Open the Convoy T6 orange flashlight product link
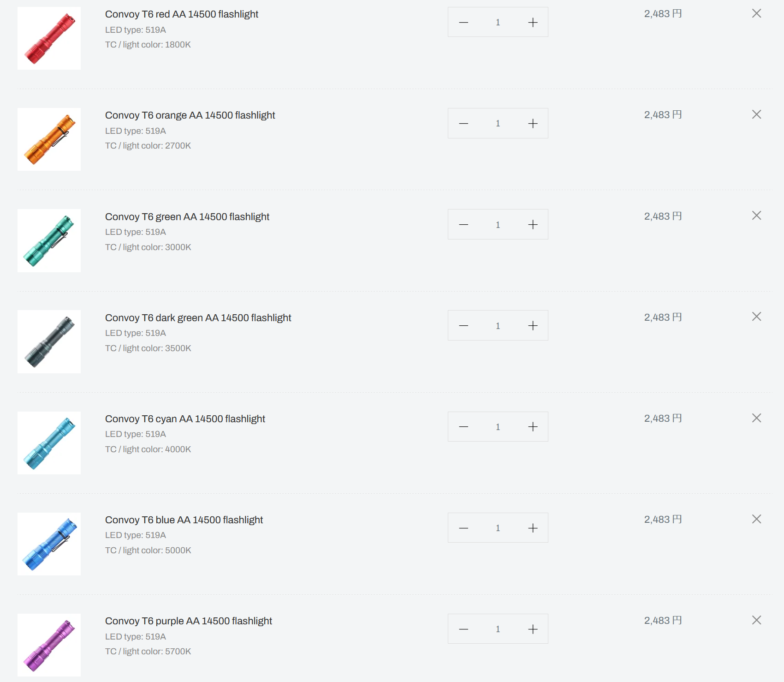This screenshot has width=784, height=682. pos(190,115)
